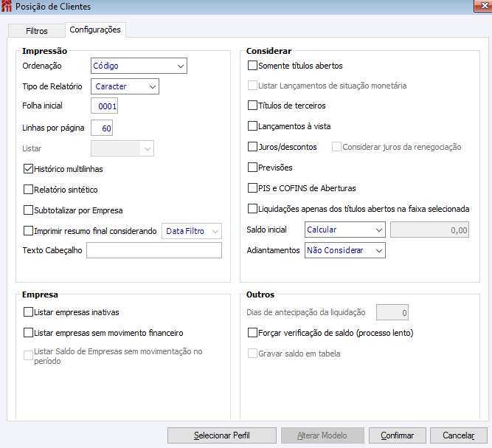The height and width of the screenshot is (448, 492).
Task: Click the Confirmar button
Action: click(x=397, y=435)
